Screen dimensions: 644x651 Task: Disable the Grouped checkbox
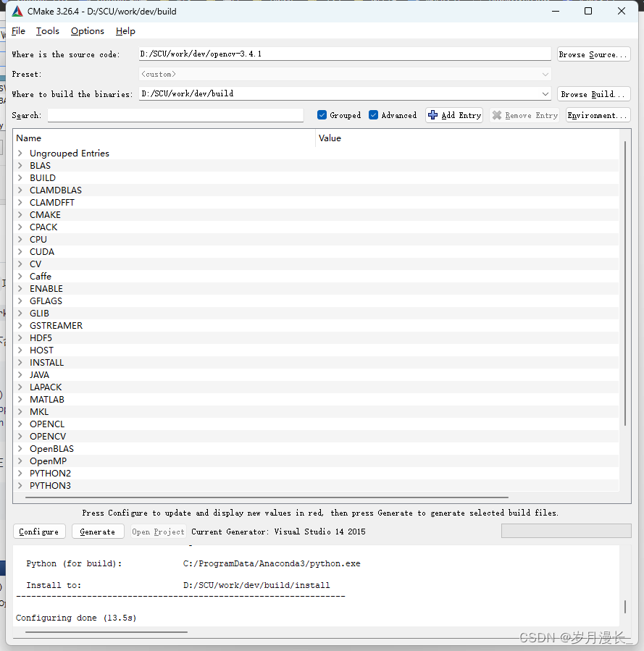tap(322, 114)
